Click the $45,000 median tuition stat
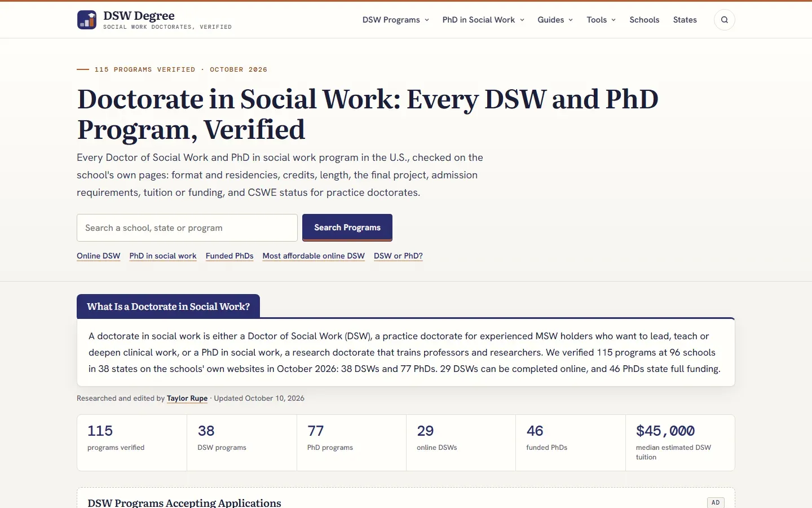This screenshot has height=508, width=812. 680,443
